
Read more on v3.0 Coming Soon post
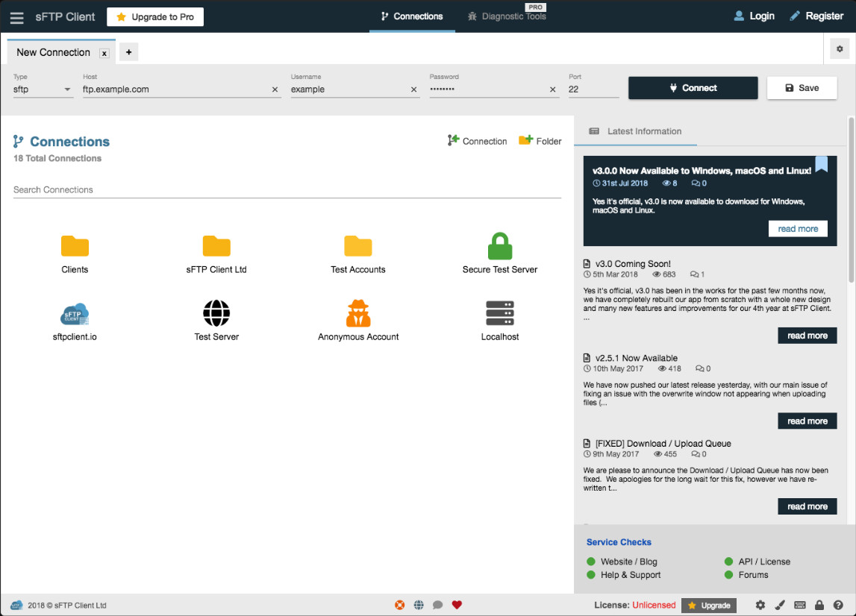coord(807,336)
